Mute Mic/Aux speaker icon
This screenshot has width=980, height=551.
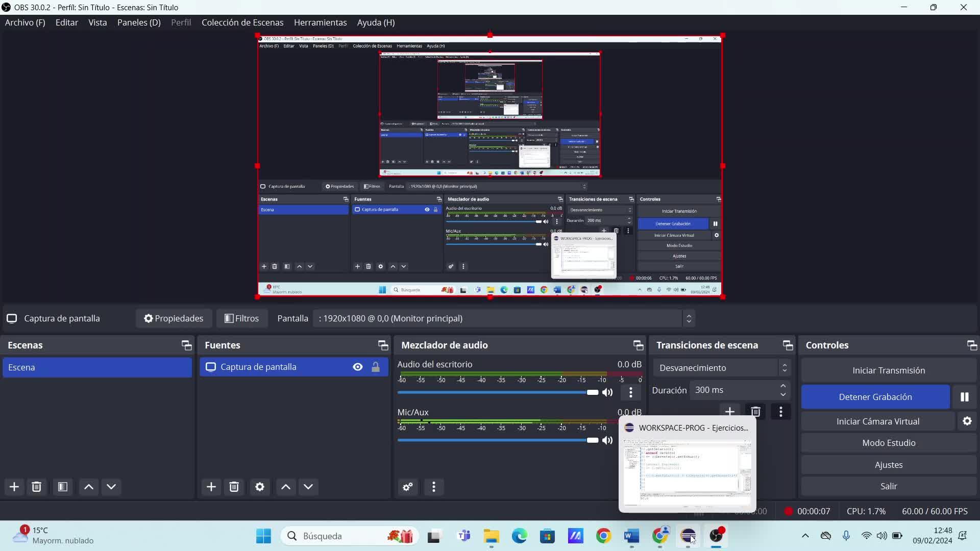pyautogui.click(x=607, y=440)
